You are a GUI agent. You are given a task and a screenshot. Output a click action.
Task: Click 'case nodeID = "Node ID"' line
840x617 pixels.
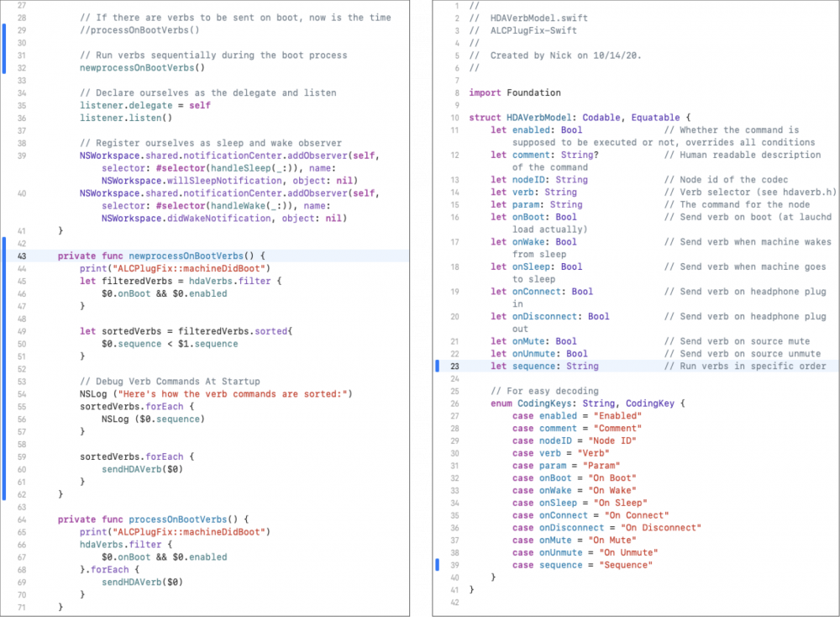[574, 440]
